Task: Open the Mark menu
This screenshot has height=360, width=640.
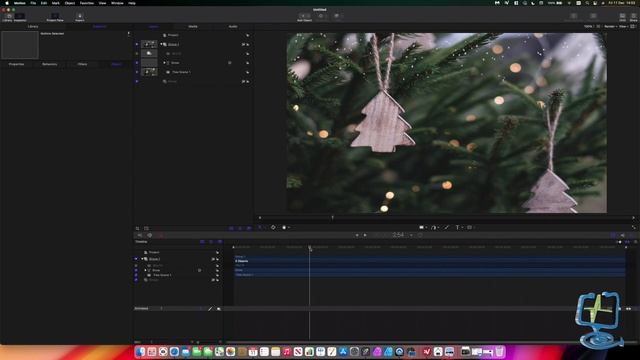Action: pos(56,3)
